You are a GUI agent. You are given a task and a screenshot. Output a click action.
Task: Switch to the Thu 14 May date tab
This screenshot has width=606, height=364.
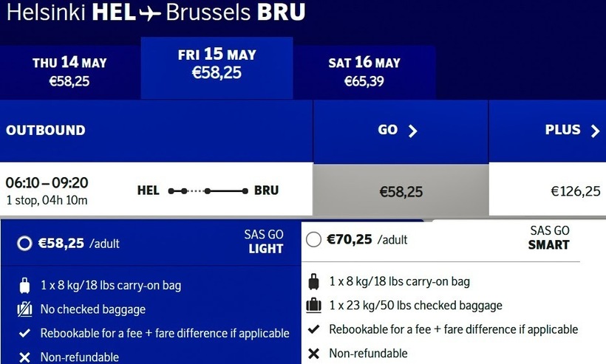69,72
